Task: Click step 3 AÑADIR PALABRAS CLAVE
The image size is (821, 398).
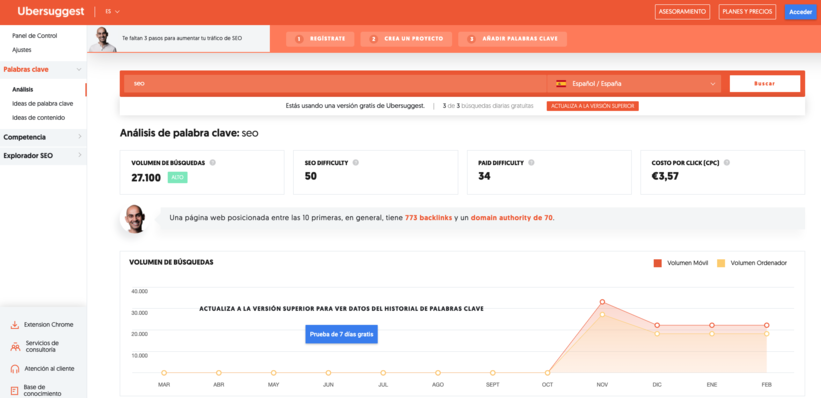Action: click(x=512, y=39)
